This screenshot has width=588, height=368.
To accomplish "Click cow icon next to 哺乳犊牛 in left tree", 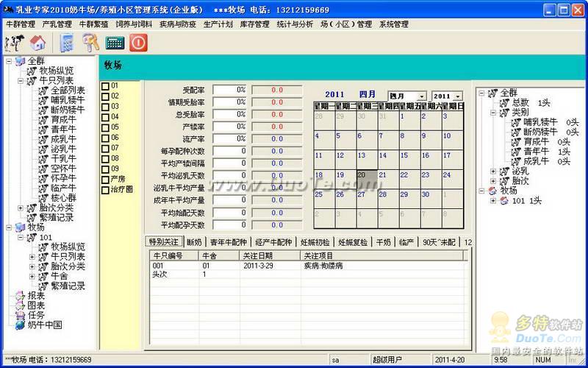I will [43, 100].
